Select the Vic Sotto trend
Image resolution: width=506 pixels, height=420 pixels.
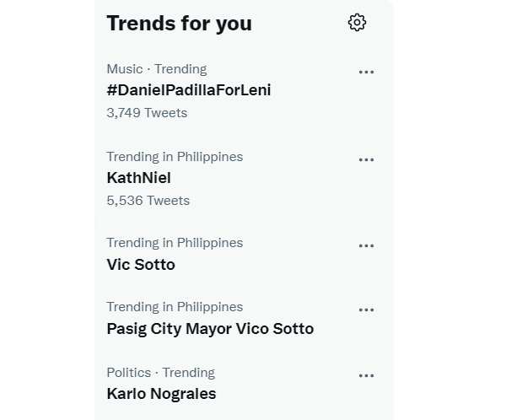141,265
